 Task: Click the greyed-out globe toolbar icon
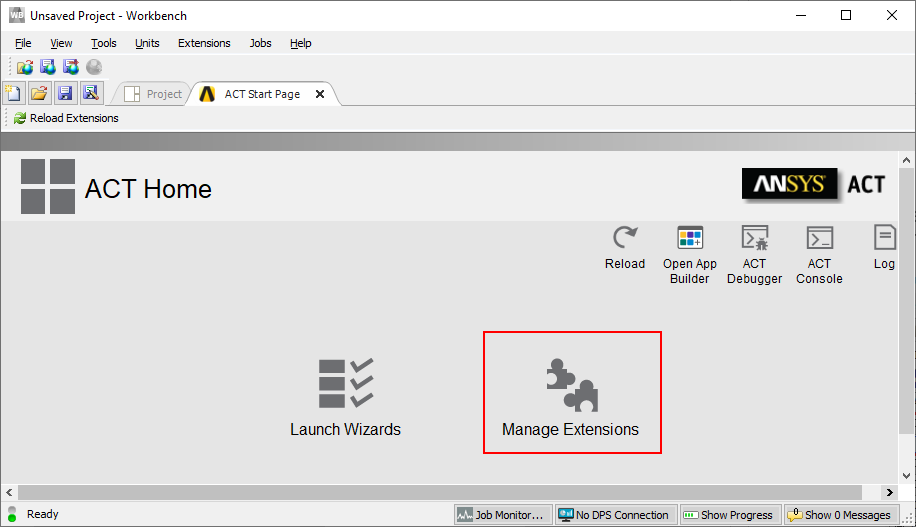pos(94,67)
